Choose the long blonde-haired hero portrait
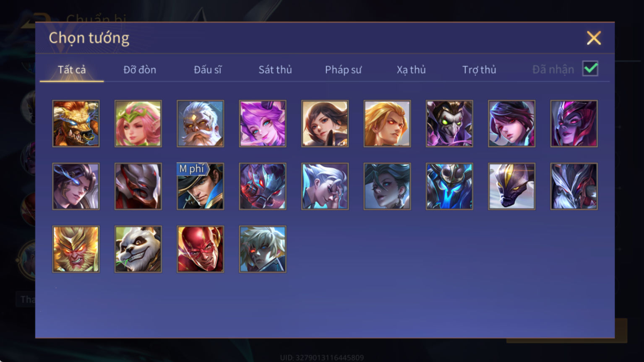Screen dimensions: 644x362 [387, 123]
